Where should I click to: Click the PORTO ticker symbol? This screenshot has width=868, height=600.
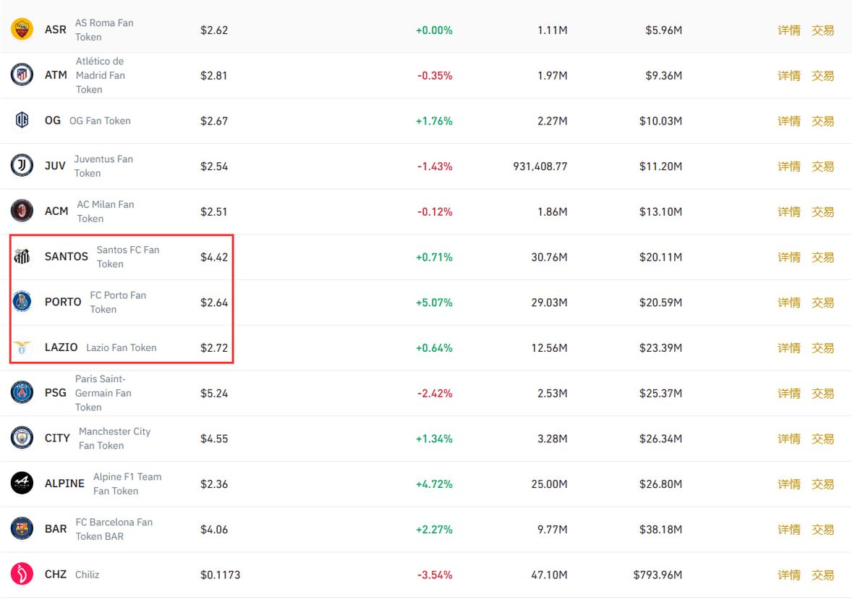tap(63, 302)
